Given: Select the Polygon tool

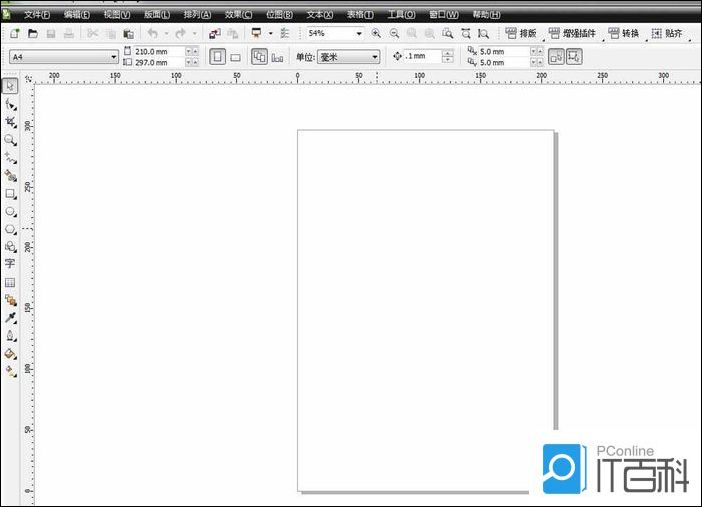Looking at the screenshot, I should click(10, 229).
